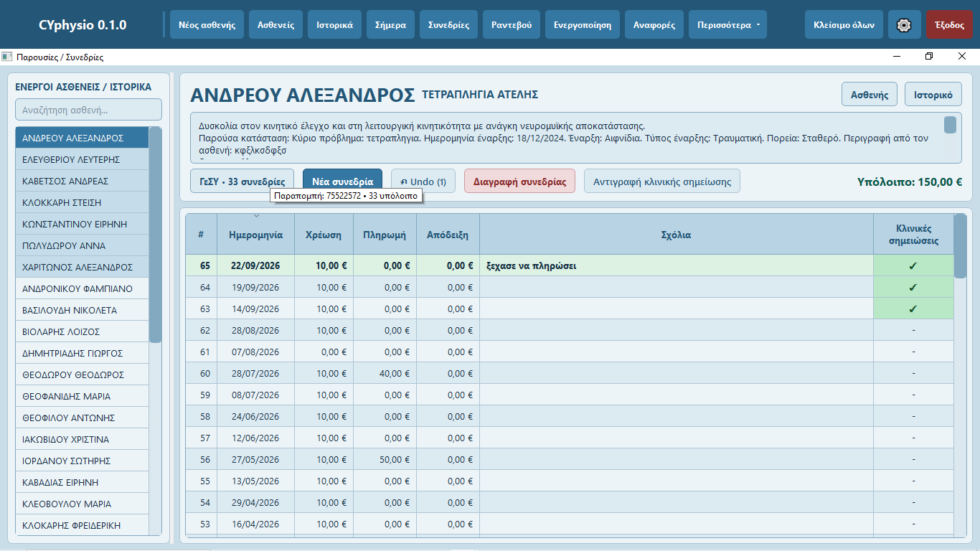Open the Ιστορικό button in patient header
The image size is (980, 551).
click(933, 94)
